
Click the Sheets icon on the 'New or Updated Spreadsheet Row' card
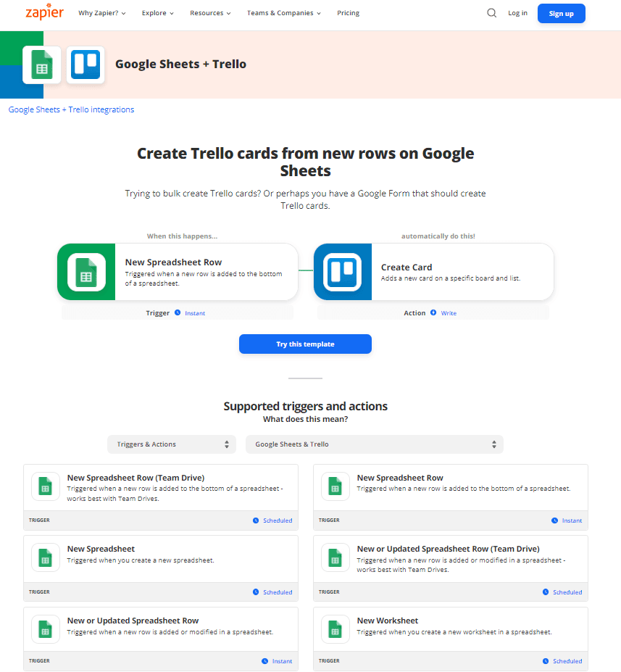pos(46,629)
